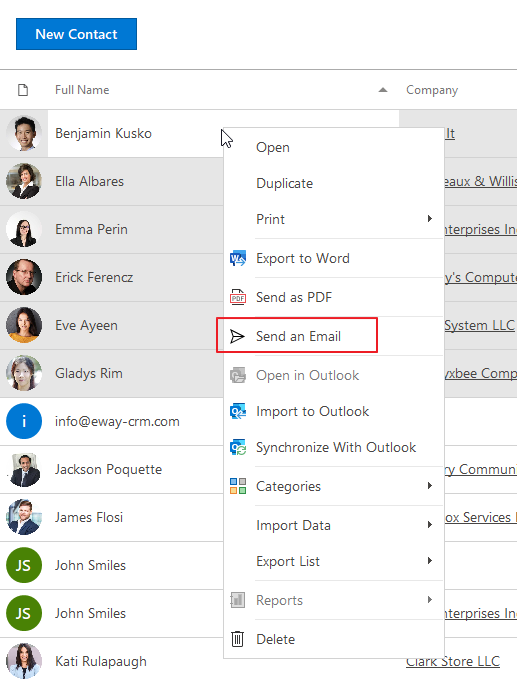517x684 pixels.
Task: Click the Delete trash can icon
Action: [237, 639]
